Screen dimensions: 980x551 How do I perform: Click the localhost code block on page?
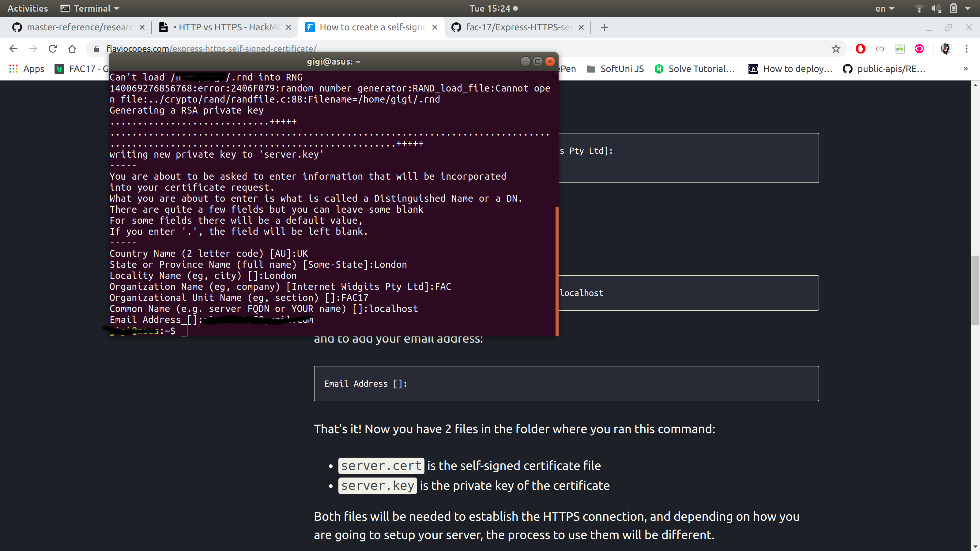pos(688,293)
